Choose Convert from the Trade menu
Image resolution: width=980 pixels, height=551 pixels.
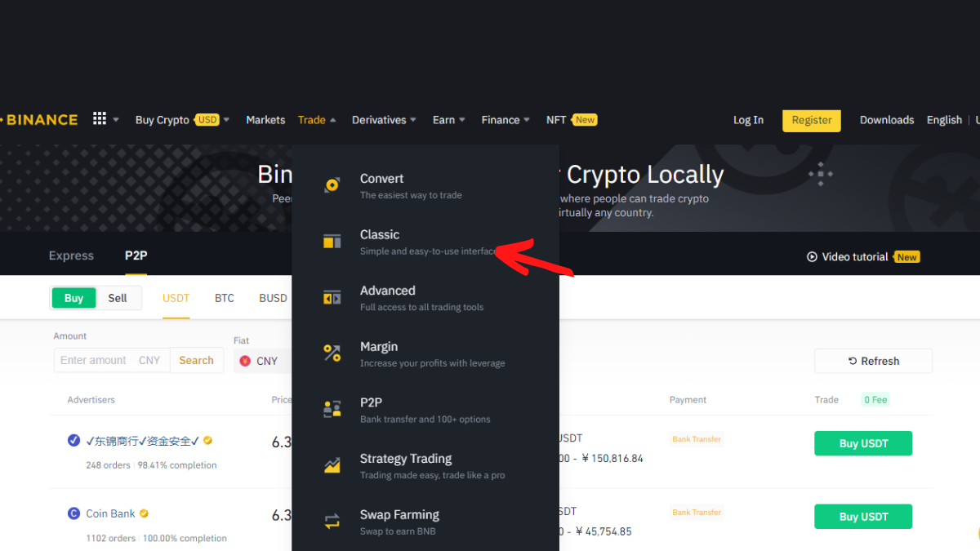coord(425,186)
